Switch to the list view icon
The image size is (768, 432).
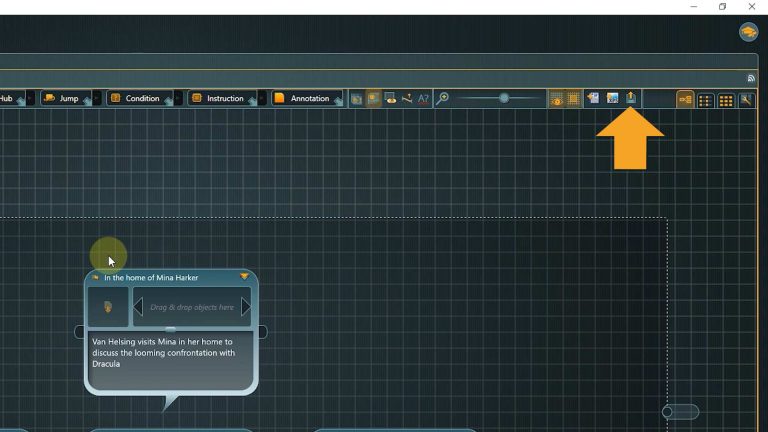[x=705, y=100]
